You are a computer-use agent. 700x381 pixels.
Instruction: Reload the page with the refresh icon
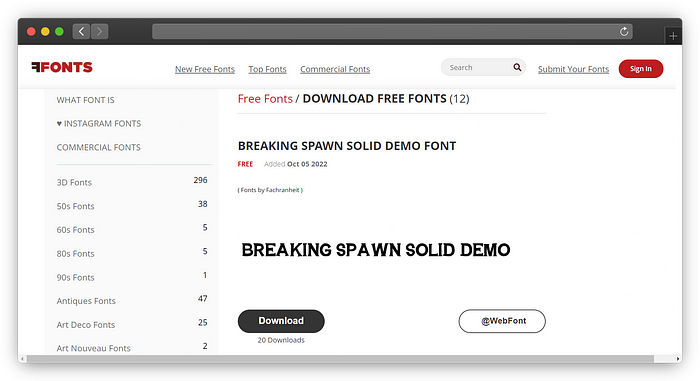(624, 31)
